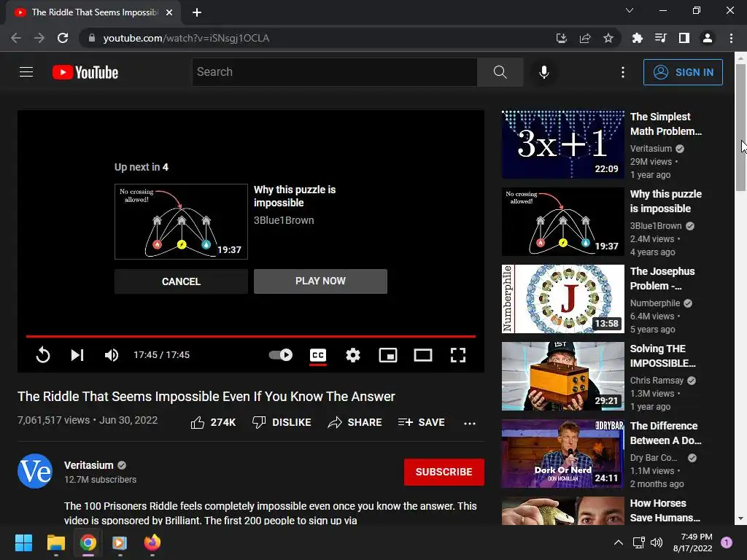The height and width of the screenshot is (560, 747).
Task: Replay the video
Action: (43, 355)
